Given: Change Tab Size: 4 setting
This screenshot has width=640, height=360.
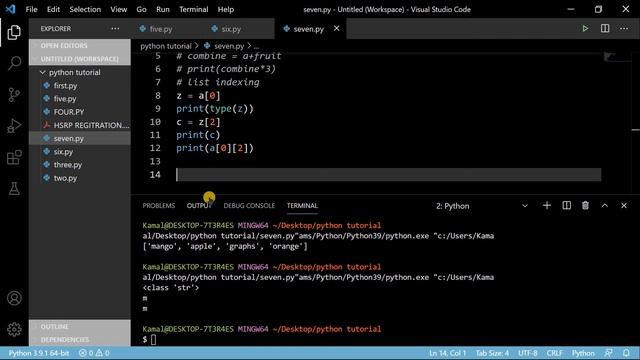Looking at the screenshot, I should [x=492, y=353].
